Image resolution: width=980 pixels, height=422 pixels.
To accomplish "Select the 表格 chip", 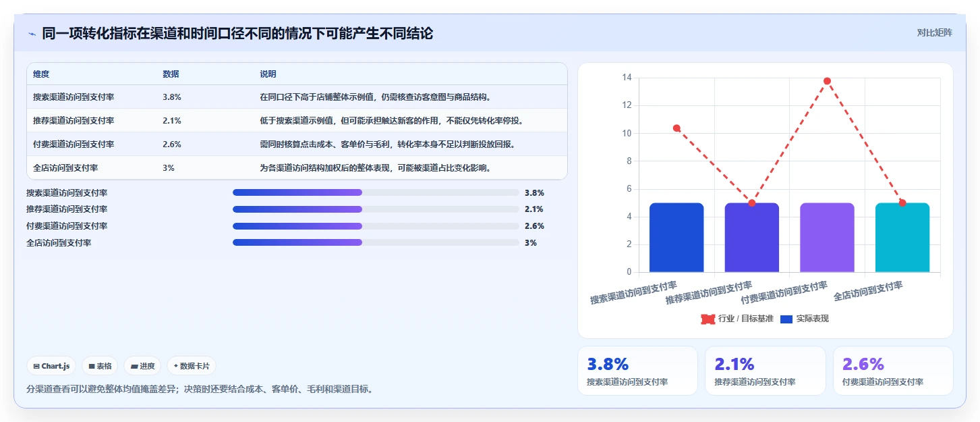I will click(x=100, y=366).
